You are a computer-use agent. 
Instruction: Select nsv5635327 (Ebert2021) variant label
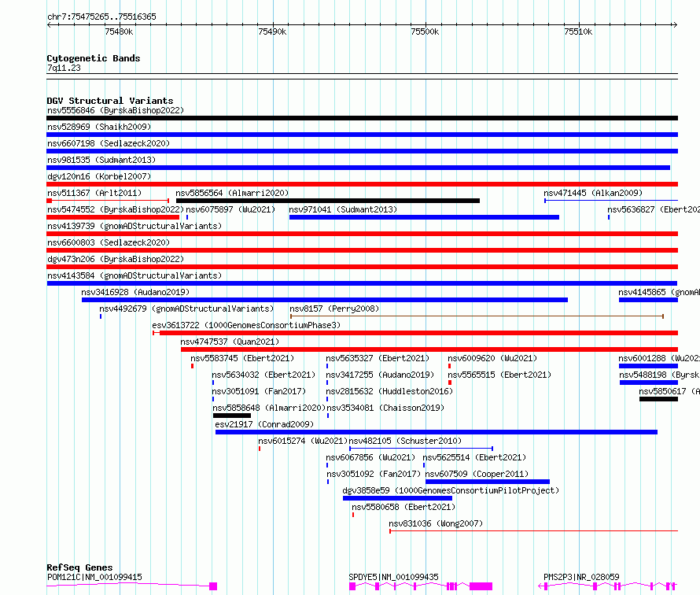pos(378,358)
